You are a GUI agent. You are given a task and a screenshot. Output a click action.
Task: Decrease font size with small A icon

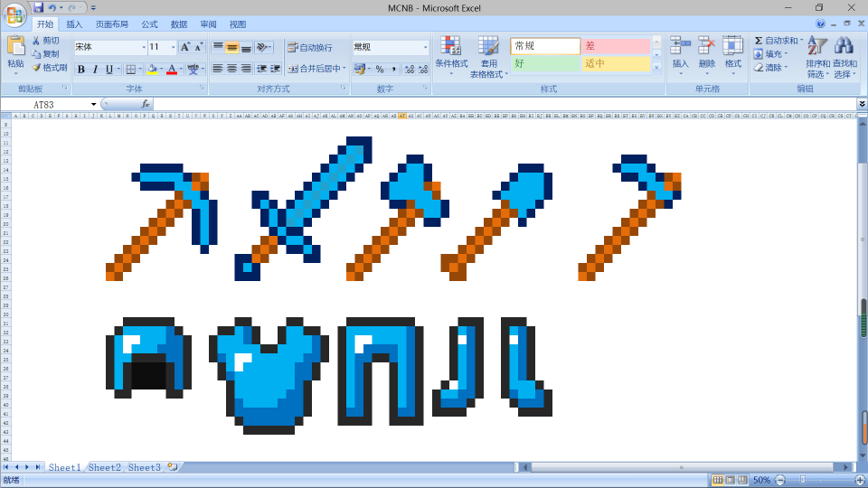[198, 47]
